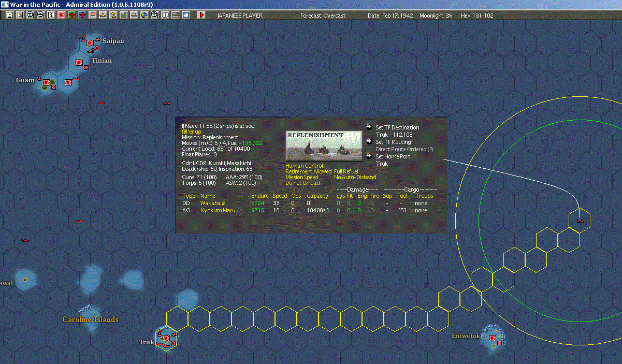622x364 pixels.
Task: Click Set TF Destination link
Action: click(398, 127)
